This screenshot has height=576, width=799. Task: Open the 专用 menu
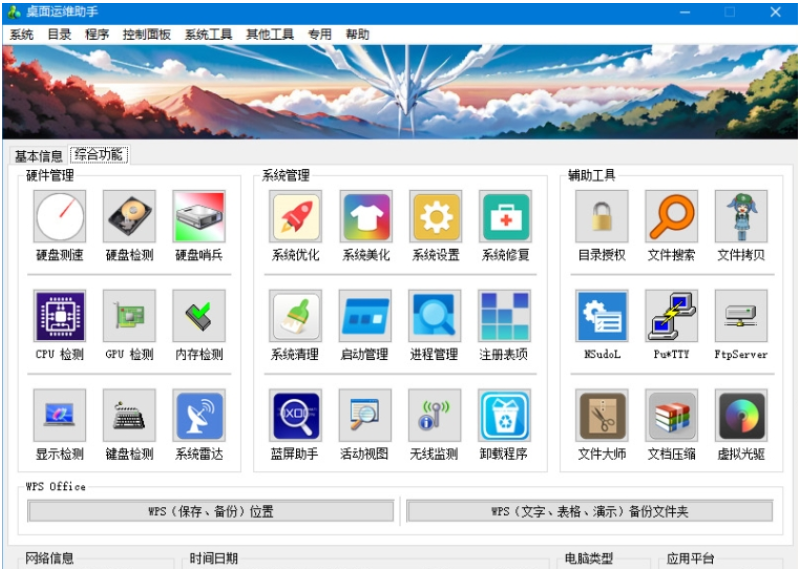coord(319,35)
